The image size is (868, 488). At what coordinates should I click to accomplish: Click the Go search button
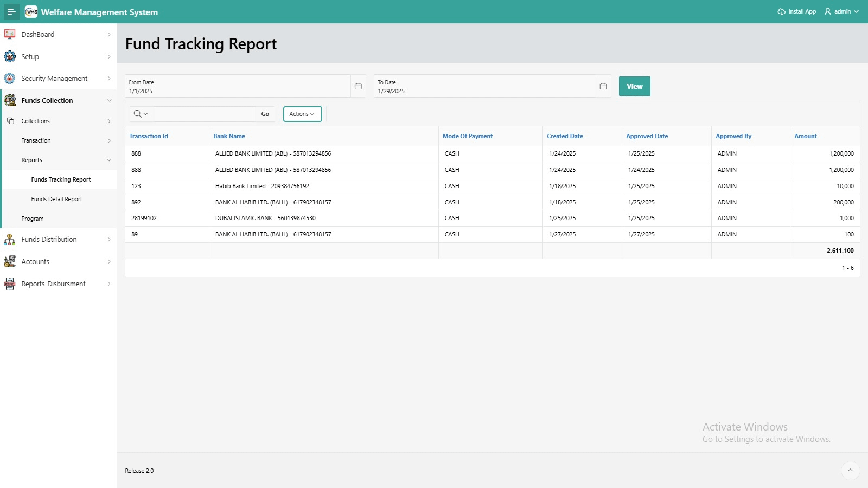click(x=265, y=114)
